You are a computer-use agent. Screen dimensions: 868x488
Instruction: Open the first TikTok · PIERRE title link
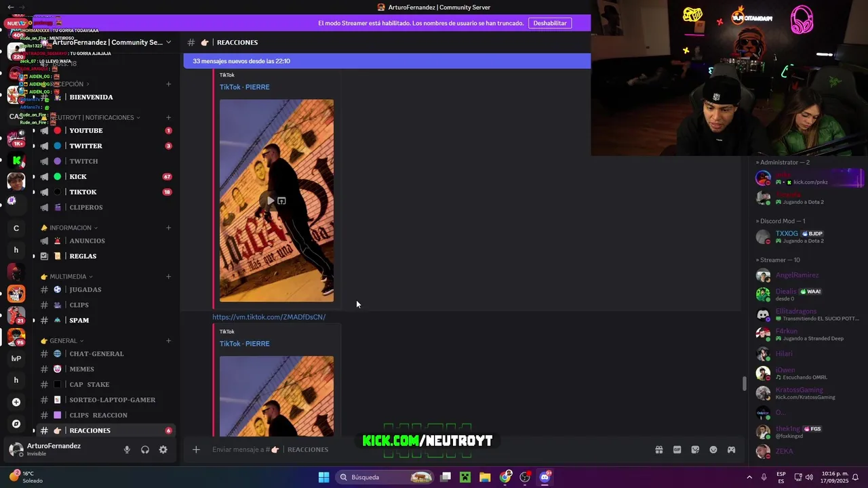244,87
